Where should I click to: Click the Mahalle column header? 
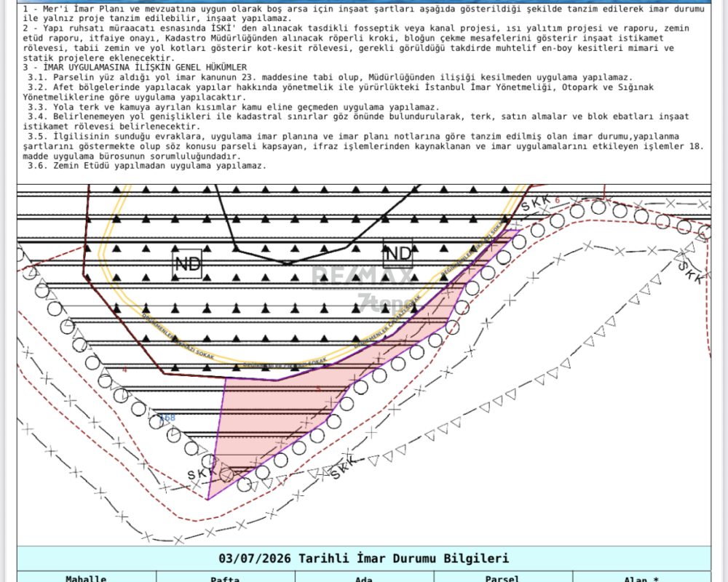87,578
